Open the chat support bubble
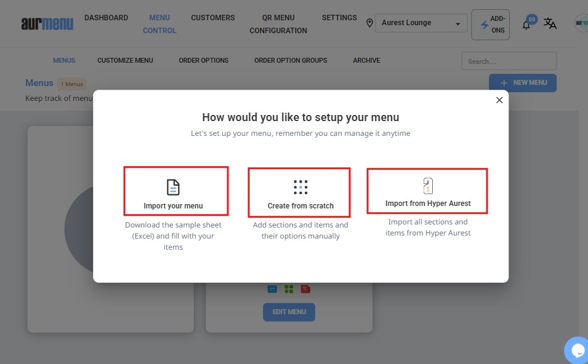The width and height of the screenshot is (588, 364). 577,350
